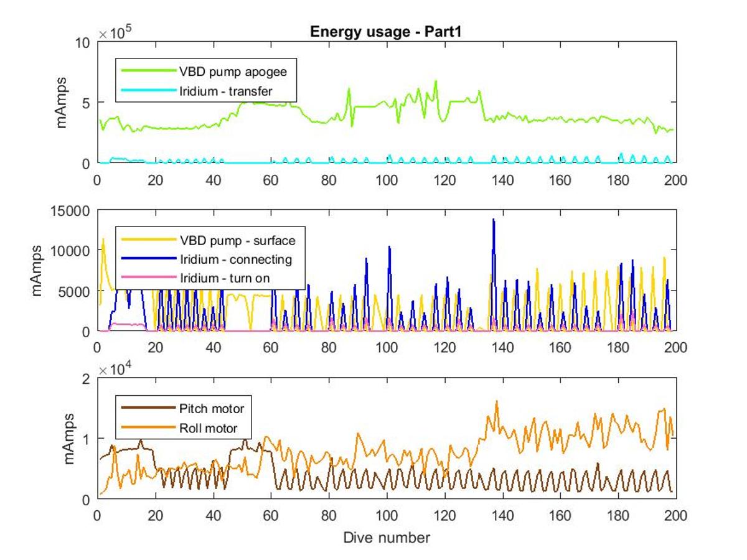Viewport: 747px width, 560px height.
Task: Click the "VBD pump - surface" legend label
Action: (x=237, y=240)
